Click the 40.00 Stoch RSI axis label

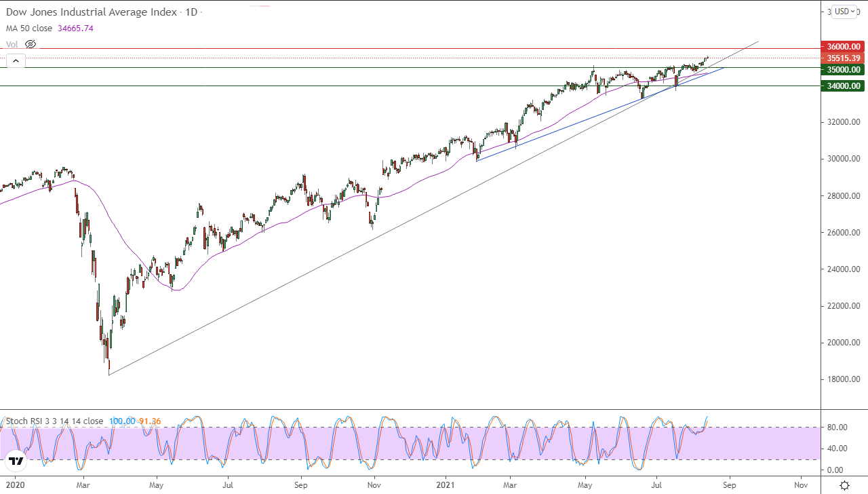(837, 448)
